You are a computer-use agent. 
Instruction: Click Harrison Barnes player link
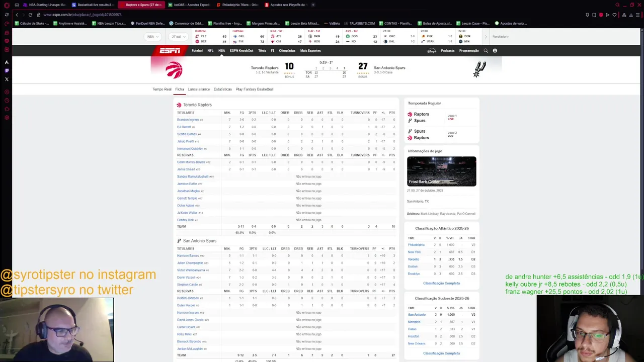(x=188, y=255)
